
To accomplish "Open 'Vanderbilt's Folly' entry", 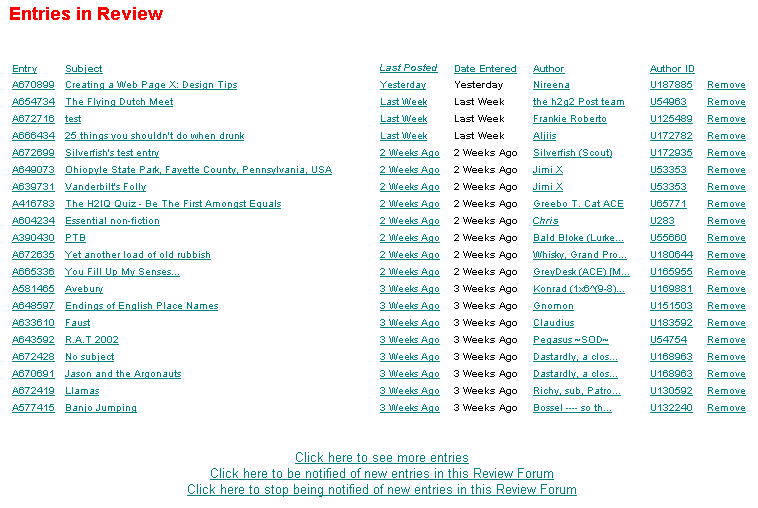I will tap(105, 187).
